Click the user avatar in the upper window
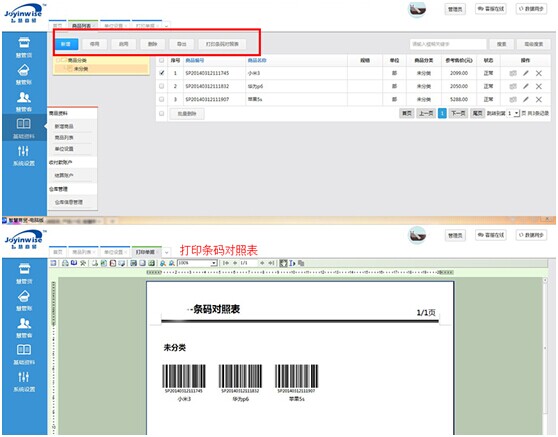Image resolution: width=558 pixels, height=437 pixels. point(417,9)
